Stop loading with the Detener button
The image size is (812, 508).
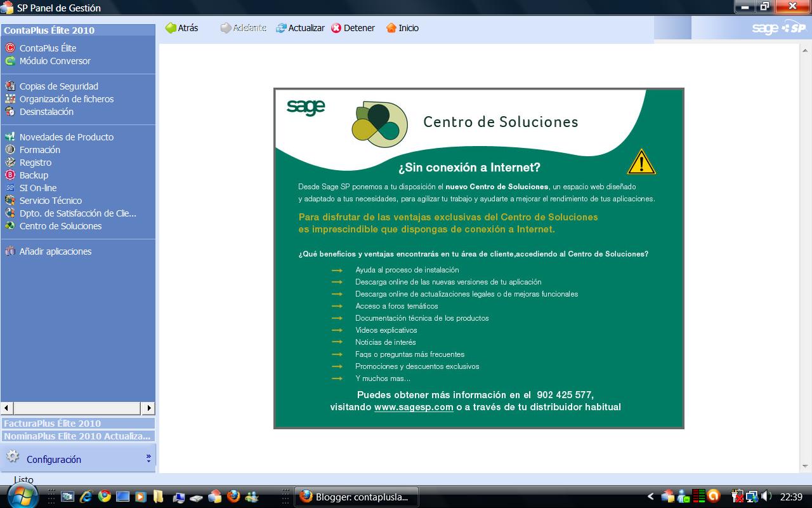[x=353, y=27]
